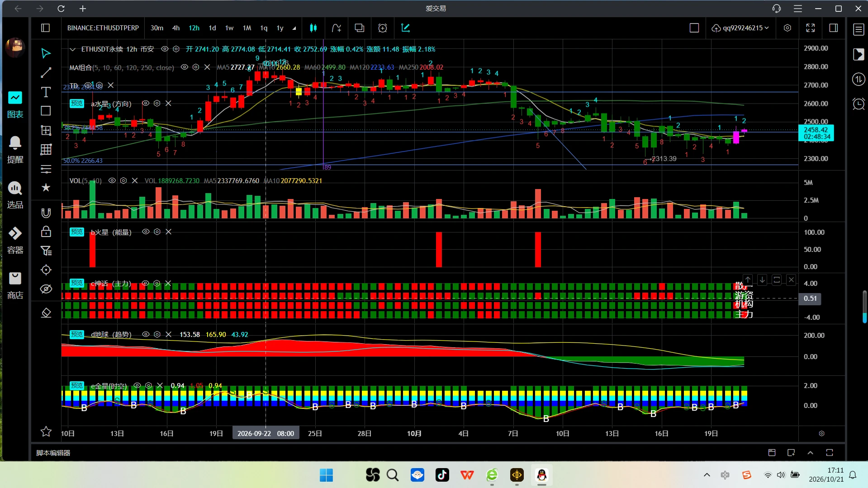Collapse the ETHUSDT永续 legend chevron
This screenshot has height=488, width=868.
[x=72, y=49]
